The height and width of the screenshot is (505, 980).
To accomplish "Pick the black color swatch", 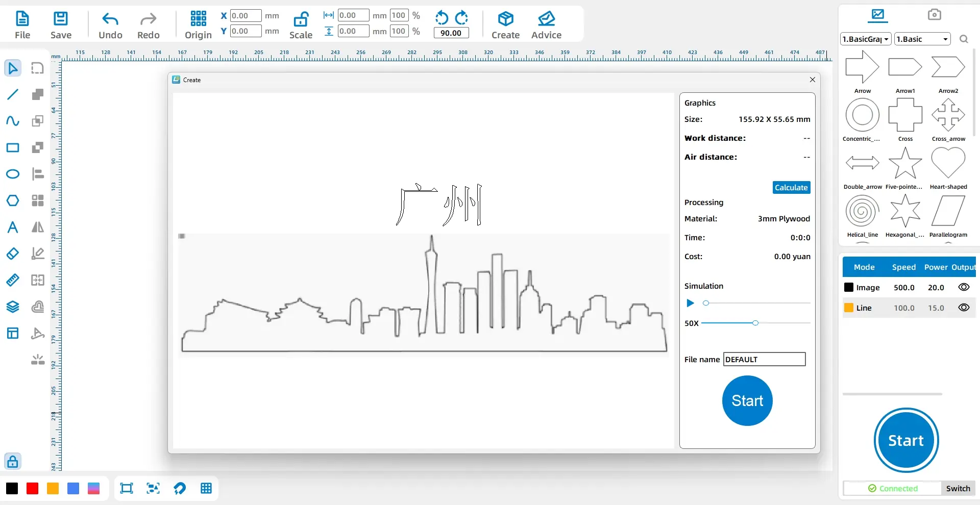I will tap(12, 489).
